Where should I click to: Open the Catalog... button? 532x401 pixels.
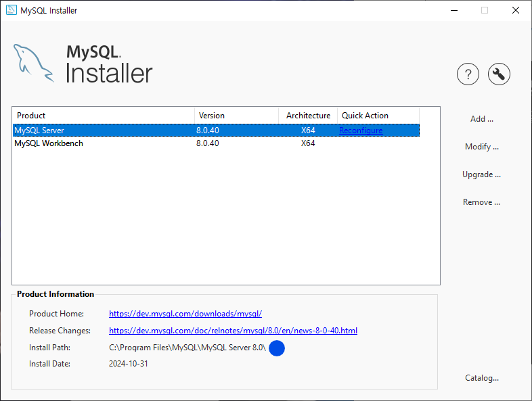482,378
